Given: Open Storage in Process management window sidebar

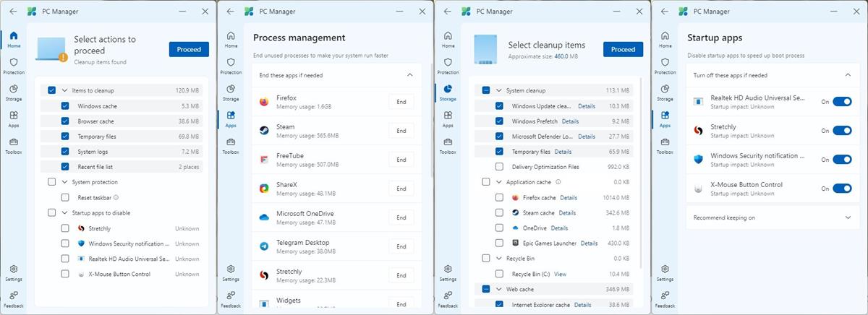Looking at the screenshot, I should click(x=231, y=93).
